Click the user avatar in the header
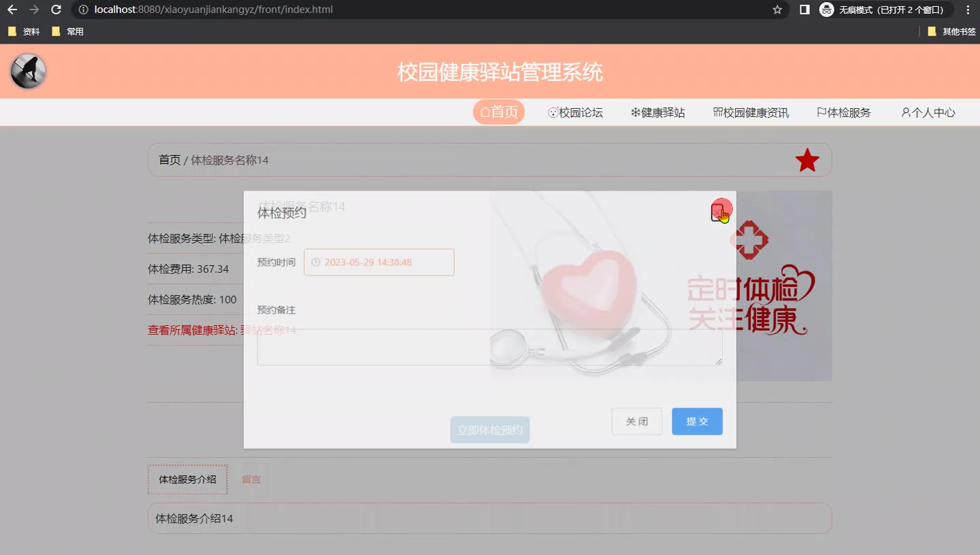 [29, 71]
